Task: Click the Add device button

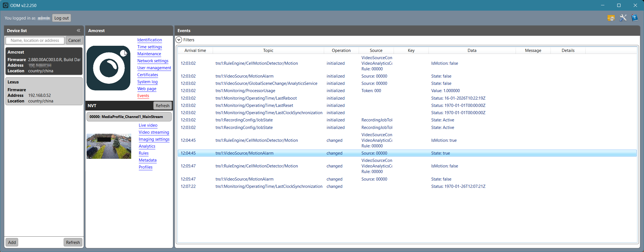Action: [12, 242]
